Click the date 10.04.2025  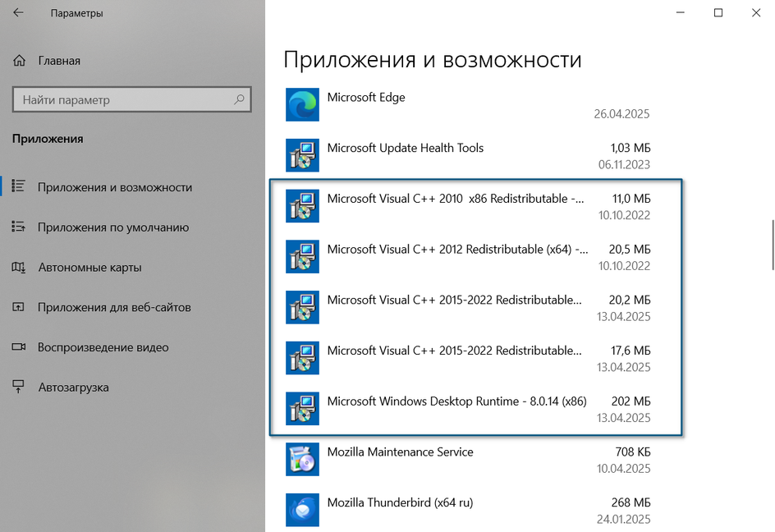pyautogui.click(x=623, y=469)
